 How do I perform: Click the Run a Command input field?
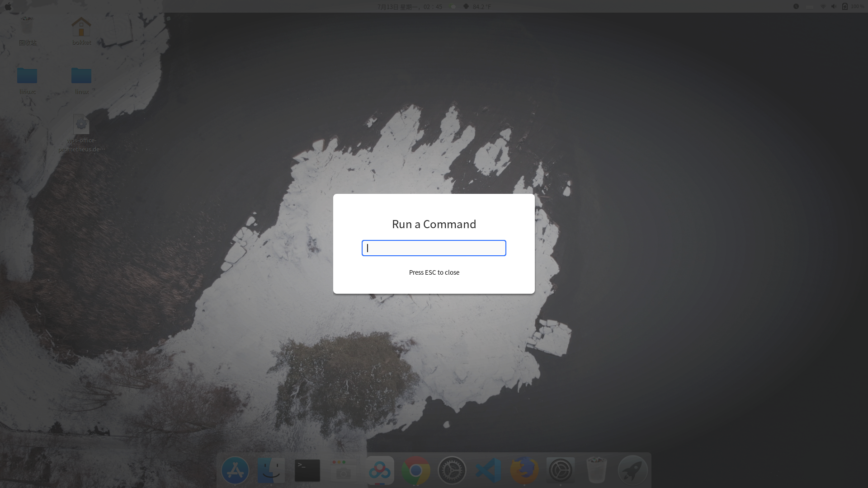[434, 248]
